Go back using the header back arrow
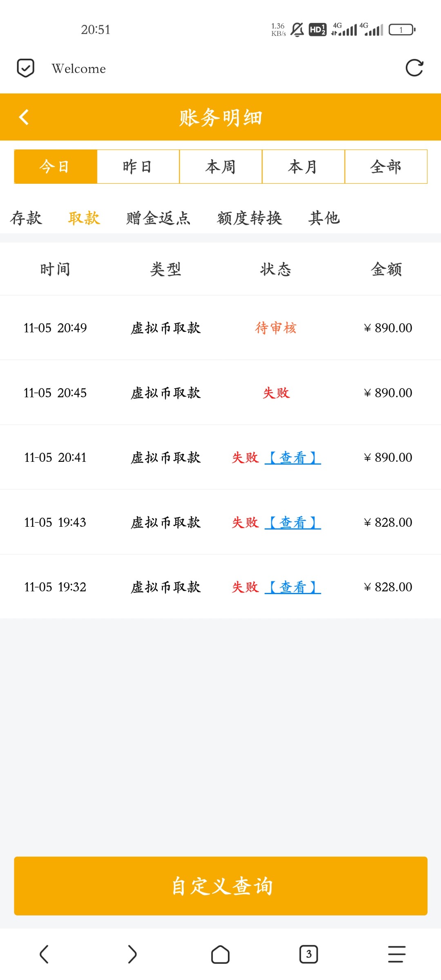Image resolution: width=441 pixels, height=980 pixels. (24, 117)
